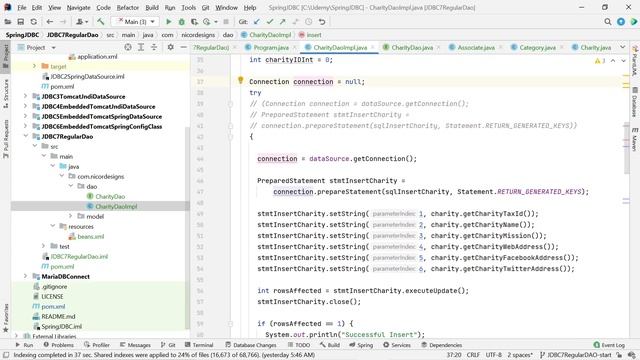Close the CharityDaoImpl.java tab
Image resolution: width=640 pixels, height=360 pixels.
[x=373, y=47]
